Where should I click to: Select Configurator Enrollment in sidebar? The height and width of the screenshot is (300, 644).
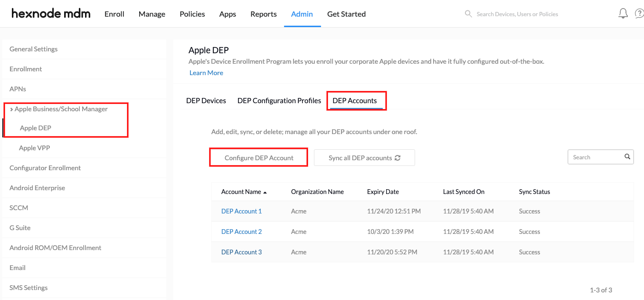coord(85,168)
